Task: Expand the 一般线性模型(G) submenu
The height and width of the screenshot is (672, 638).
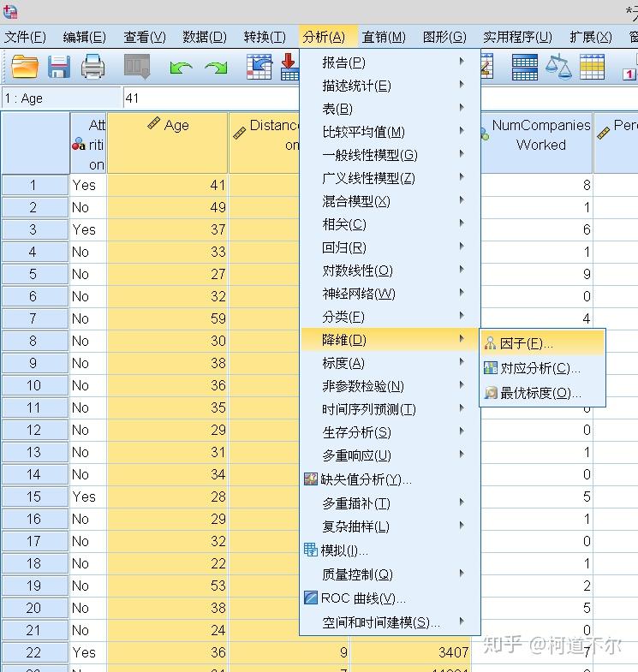Action: [x=390, y=155]
